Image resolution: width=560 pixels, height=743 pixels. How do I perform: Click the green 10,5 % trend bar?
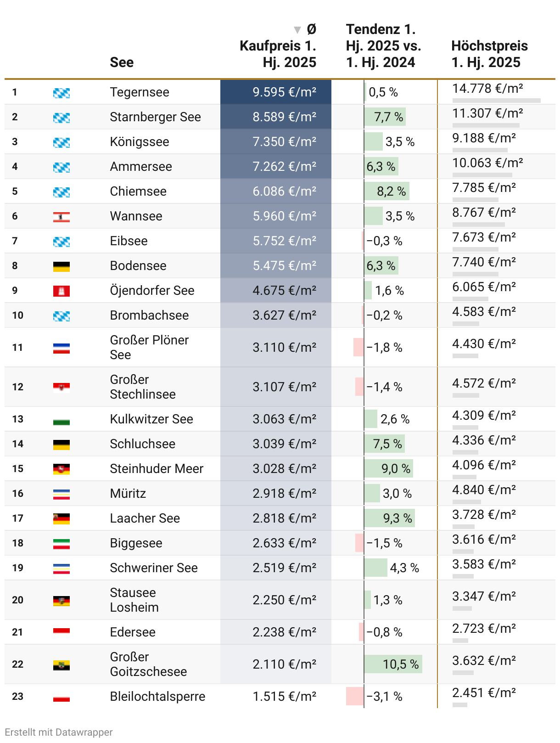pyautogui.click(x=393, y=664)
